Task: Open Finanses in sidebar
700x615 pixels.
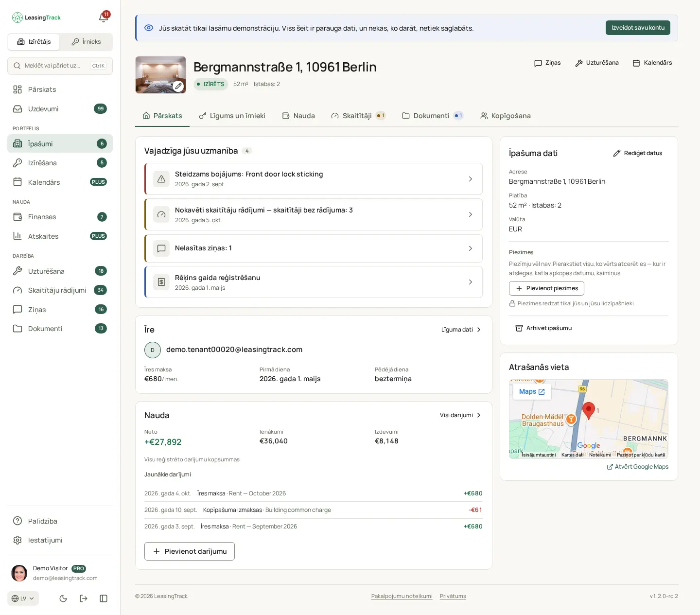Action: tap(60, 217)
